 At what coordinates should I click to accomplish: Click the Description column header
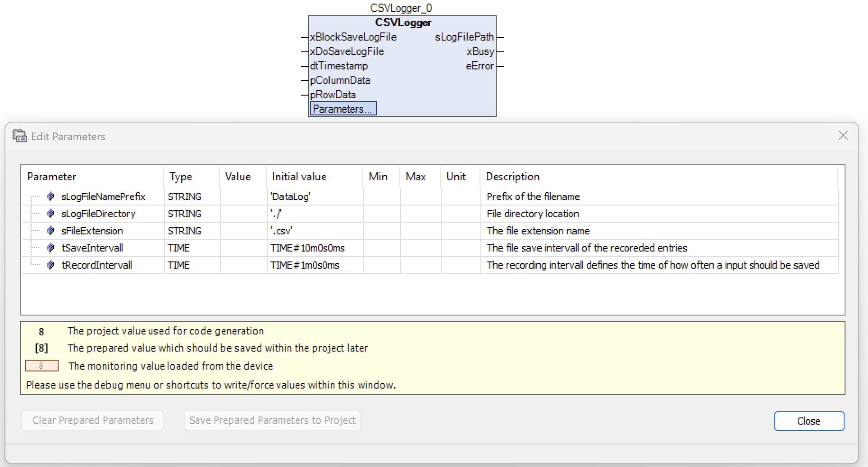click(x=512, y=177)
